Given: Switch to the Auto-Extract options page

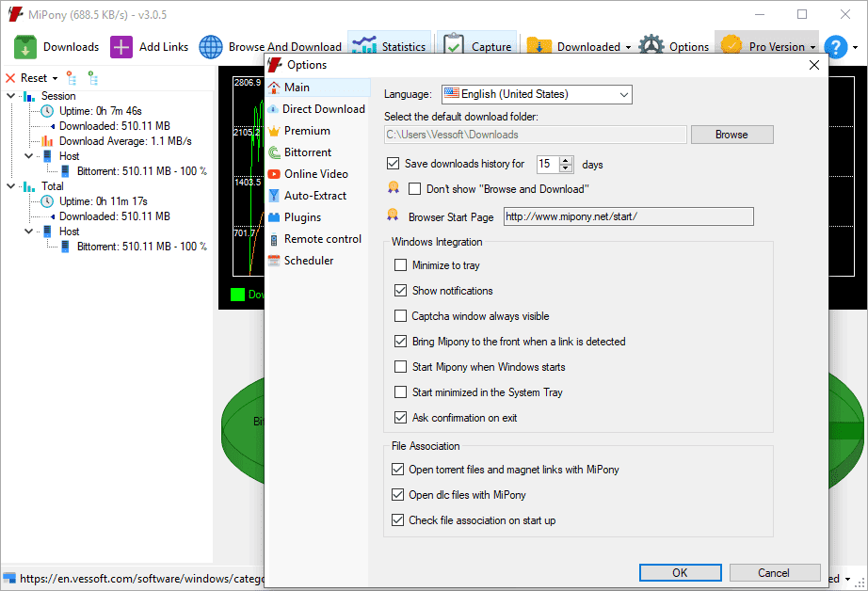Looking at the screenshot, I should tap(317, 196).
